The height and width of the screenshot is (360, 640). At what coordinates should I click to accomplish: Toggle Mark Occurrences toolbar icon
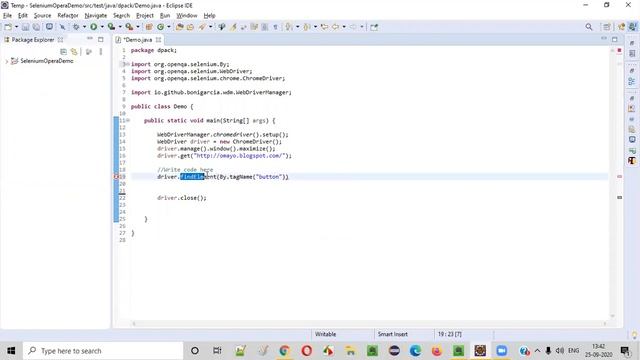click(x=233, y=27)
